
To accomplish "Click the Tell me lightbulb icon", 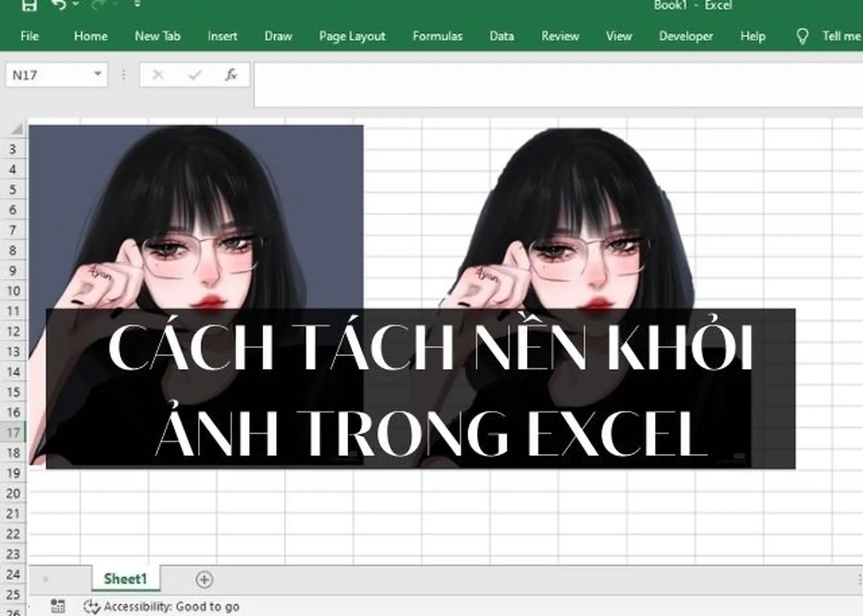I will tap(803, 36).
